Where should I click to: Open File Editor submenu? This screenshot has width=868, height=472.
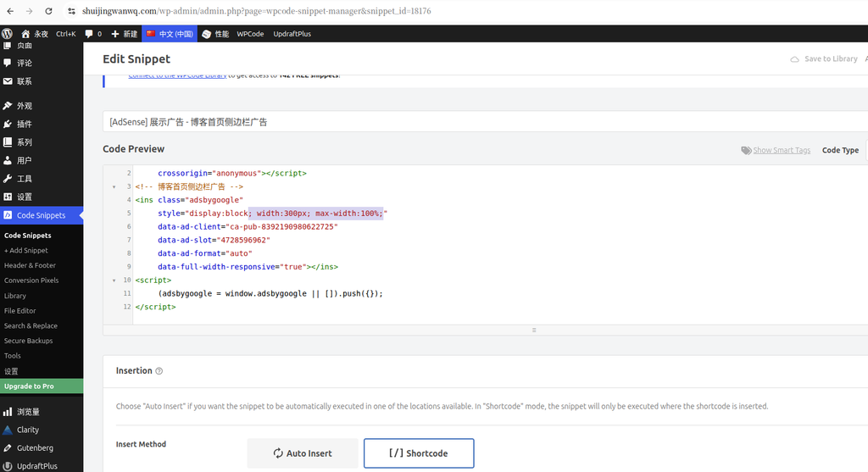point(20,310)
